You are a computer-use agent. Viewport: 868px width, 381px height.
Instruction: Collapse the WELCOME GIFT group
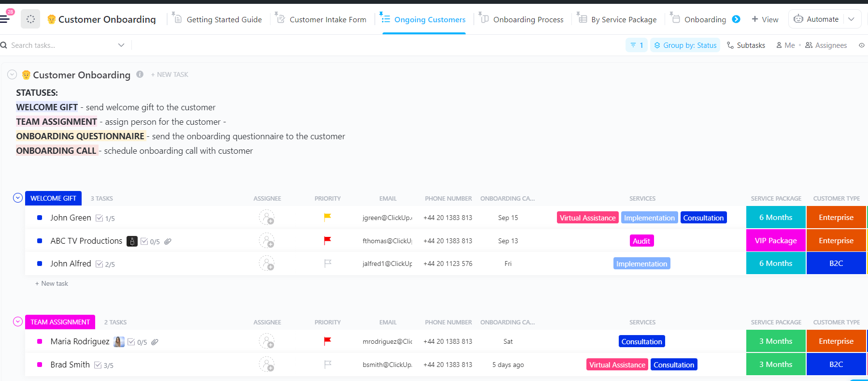[x=18, y=198]
